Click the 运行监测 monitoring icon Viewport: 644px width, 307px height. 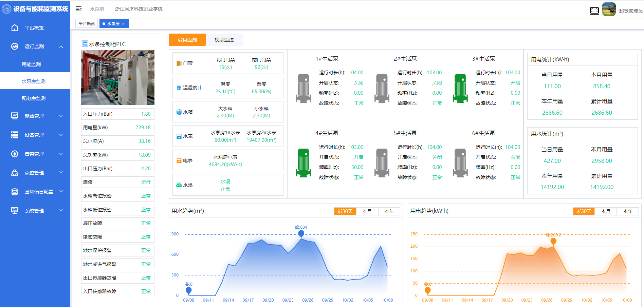point(15,46)
